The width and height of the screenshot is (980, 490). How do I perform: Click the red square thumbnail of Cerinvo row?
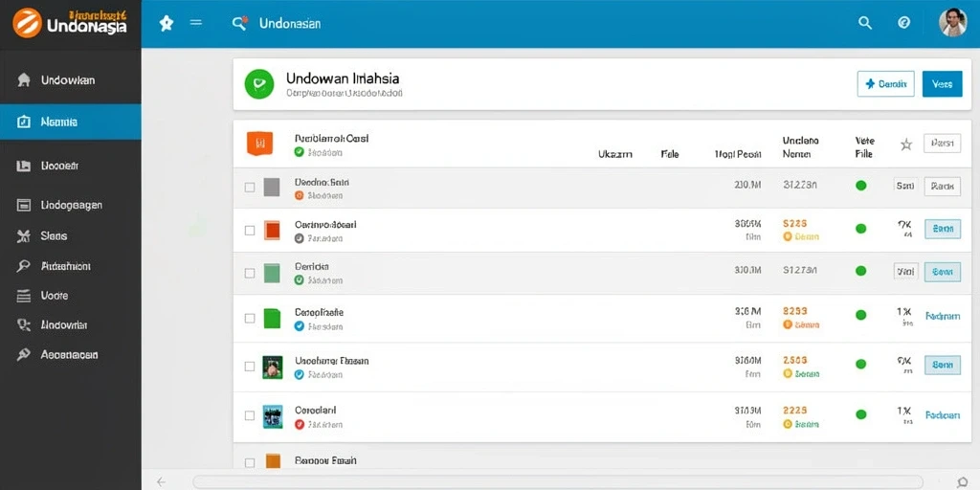272,230
